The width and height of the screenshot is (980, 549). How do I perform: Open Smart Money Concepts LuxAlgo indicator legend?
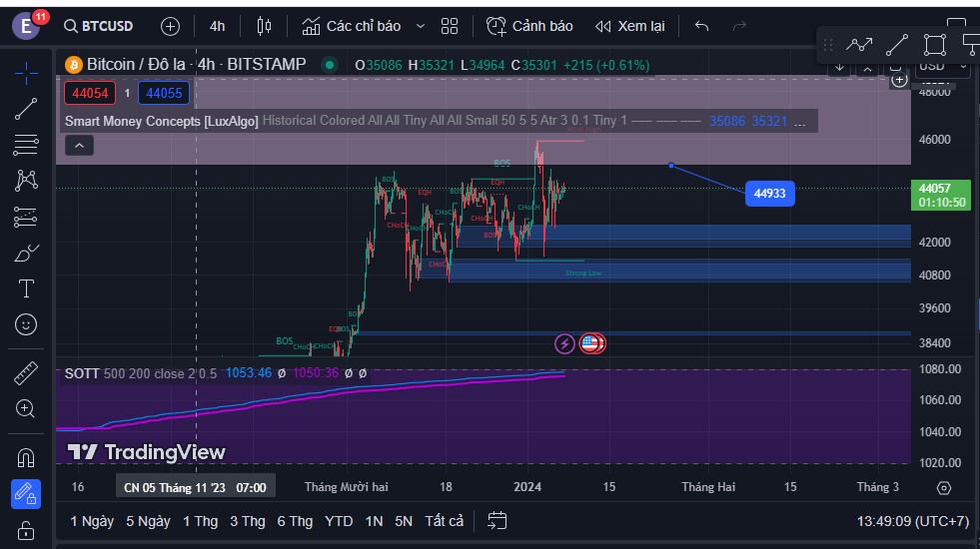(x=161, y=121)
